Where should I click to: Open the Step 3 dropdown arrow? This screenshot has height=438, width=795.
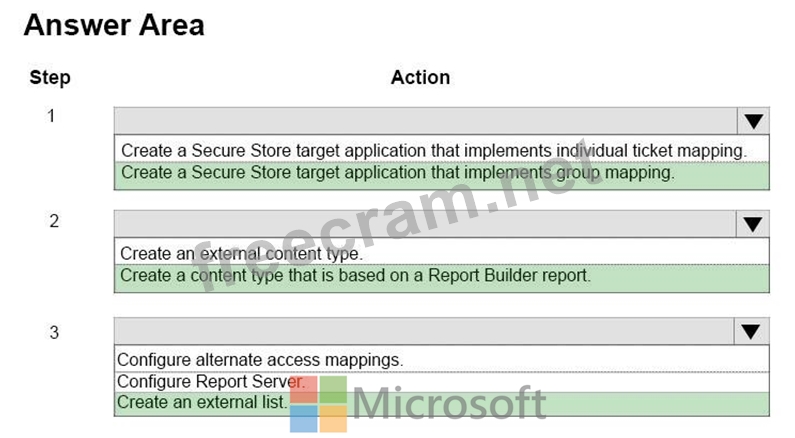753,332
